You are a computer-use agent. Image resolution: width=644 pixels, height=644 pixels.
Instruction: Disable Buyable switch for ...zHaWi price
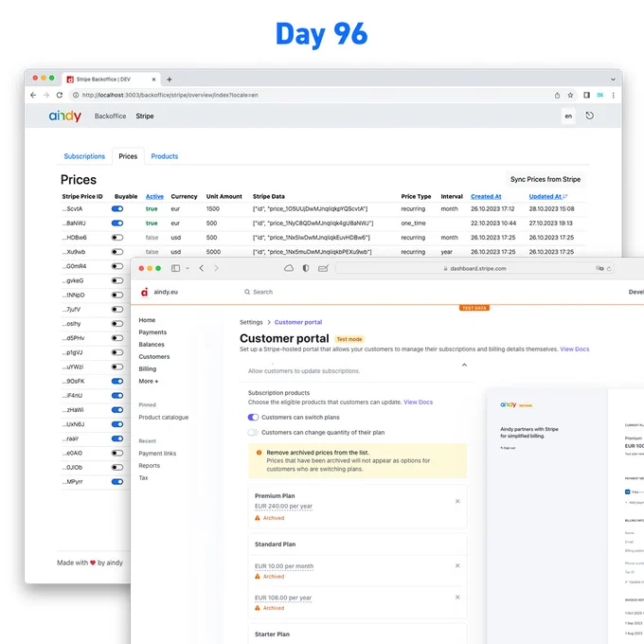point(117,410)
